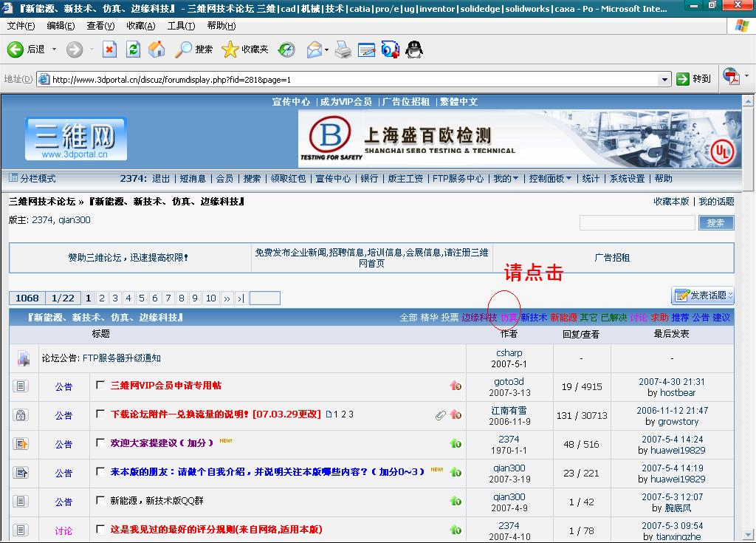Click the forum search input field
This screenshot has width=756, height=543.
pyautogui.click(x=637, y=222)
